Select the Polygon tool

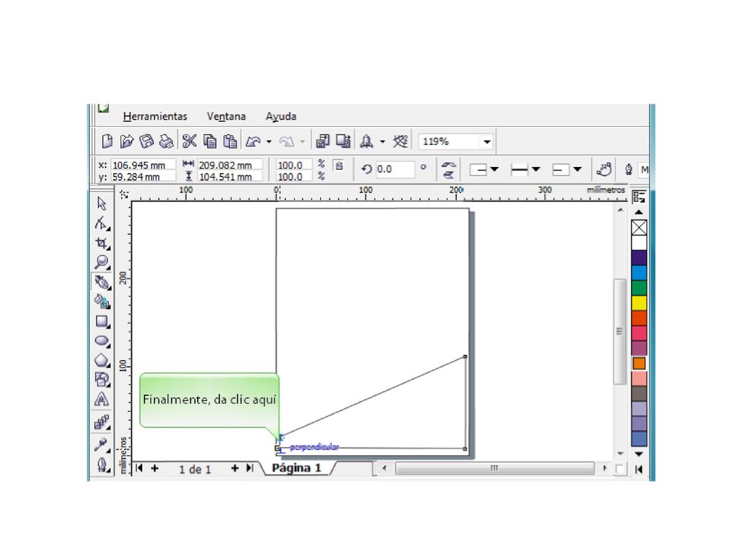(102, 360)
